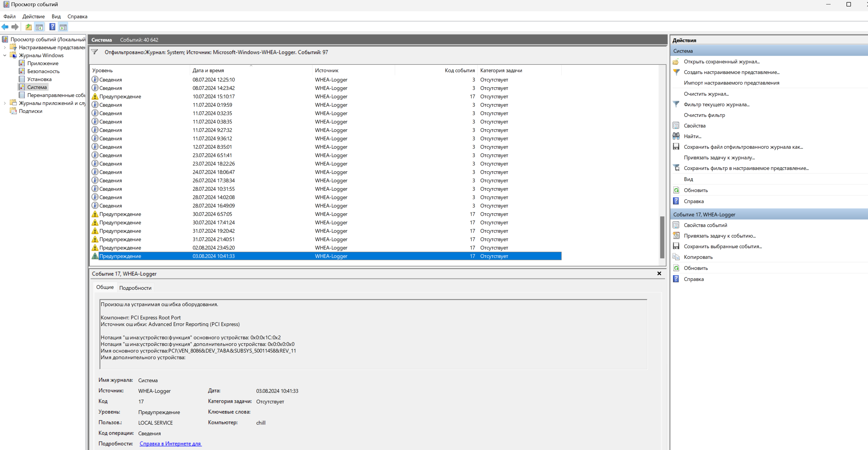
Task: Click Сохранить выбранные события floppy icon
Action: [x=676, y=246]
